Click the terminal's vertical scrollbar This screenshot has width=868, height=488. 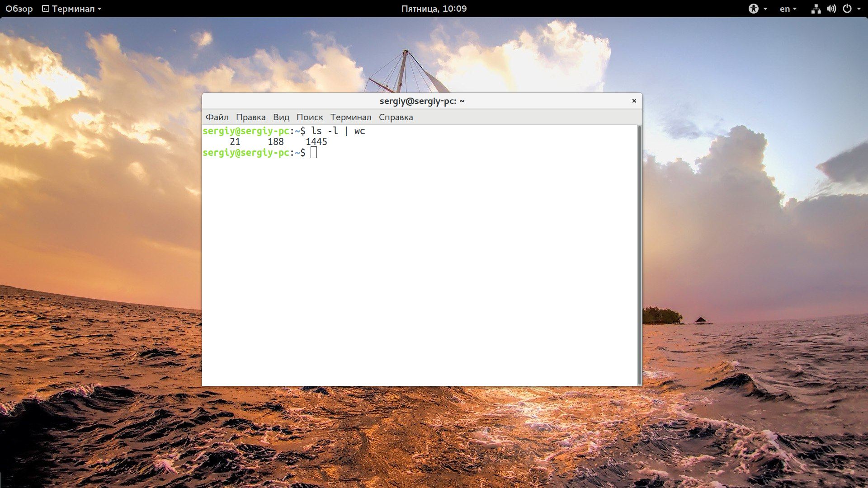click(639, 255)
